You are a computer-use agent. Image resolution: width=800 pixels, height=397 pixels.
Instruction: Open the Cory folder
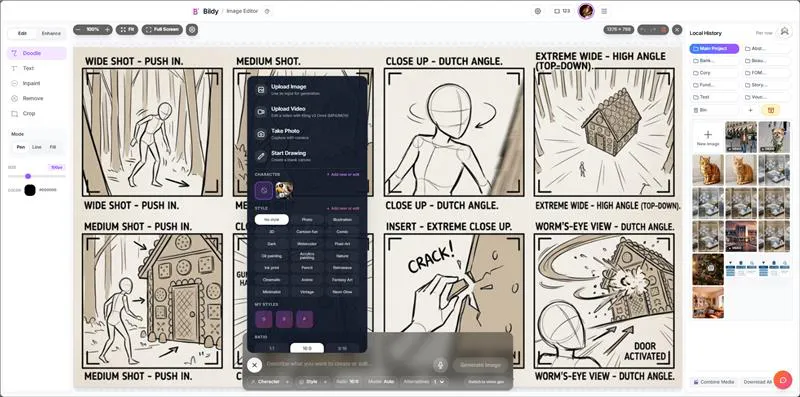[x=714, y=73]
